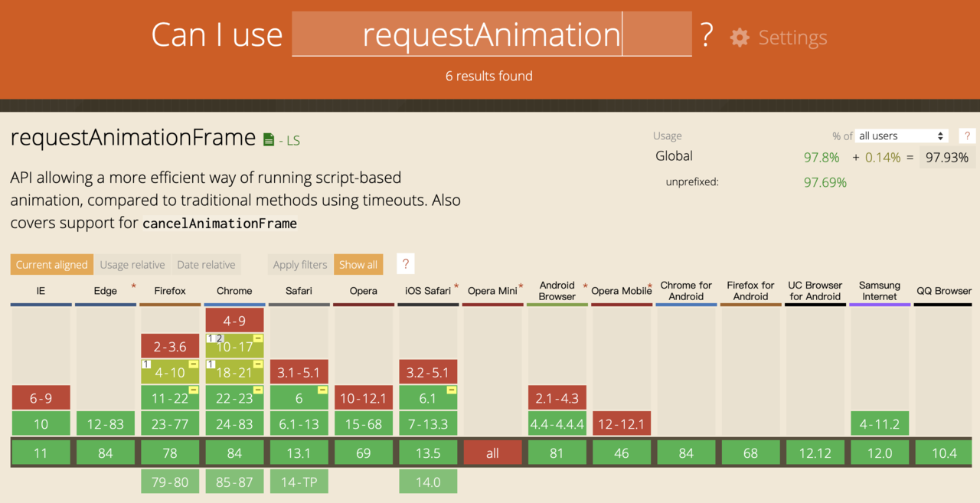This screenshot has width=980, height=503.
Task: Click the red Opera Mini all cell
Action: point(492,452)
